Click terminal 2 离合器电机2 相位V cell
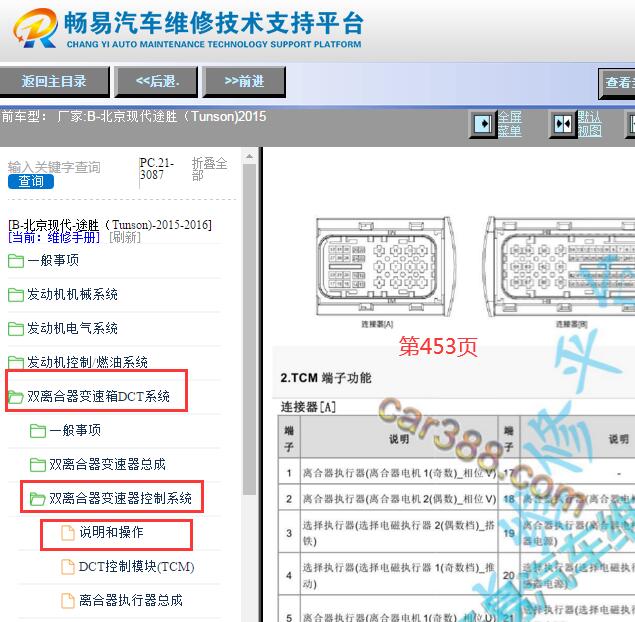Screen dimensions: 635x622 [x=399, y=499]
